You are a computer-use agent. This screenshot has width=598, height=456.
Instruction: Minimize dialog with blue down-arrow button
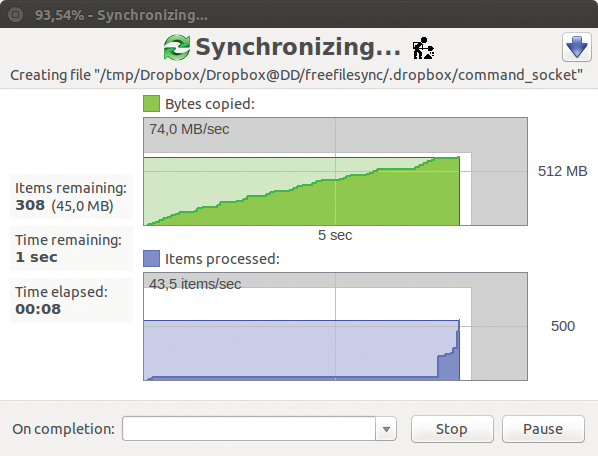[577, 47]
